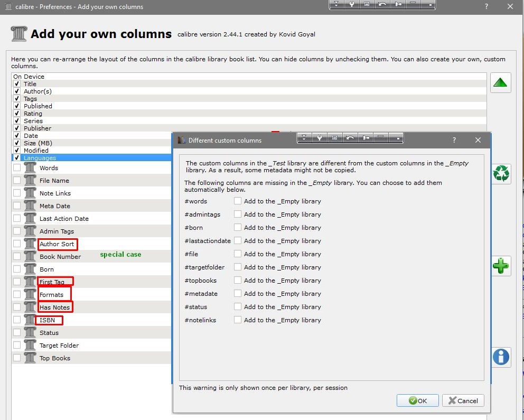Image resolution: width=524 pixels, height=420 pixels.
Task: Select the Meta Date column row
Action: (x=92, y=206)
